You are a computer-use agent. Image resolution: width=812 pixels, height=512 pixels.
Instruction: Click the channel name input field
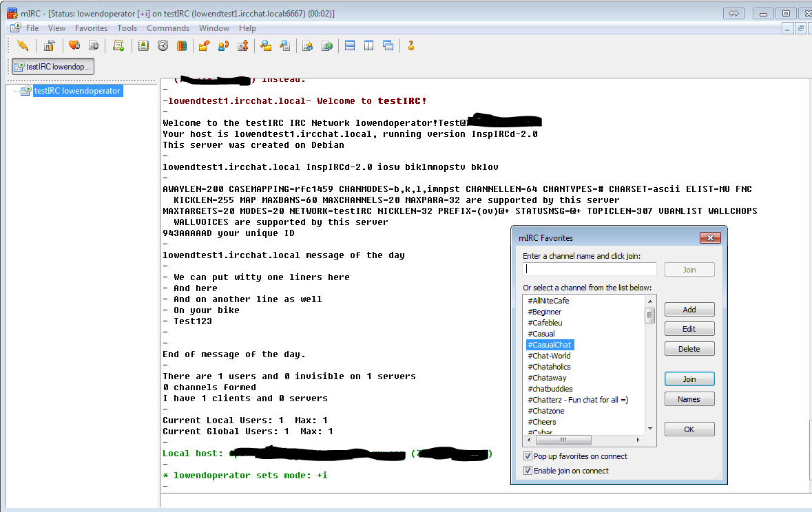[x=590, y=268]
